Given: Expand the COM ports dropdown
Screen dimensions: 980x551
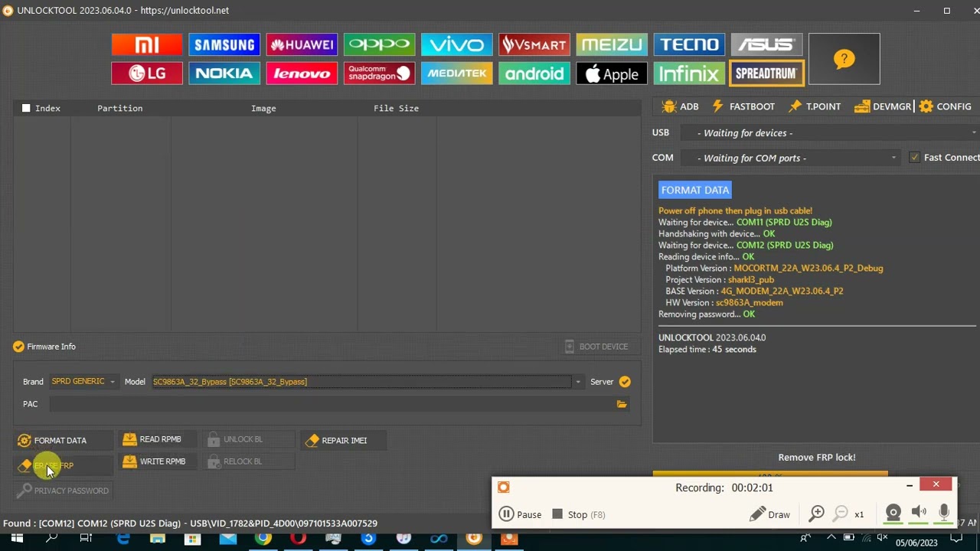Looking at the screenshot, I should [893, 158].
